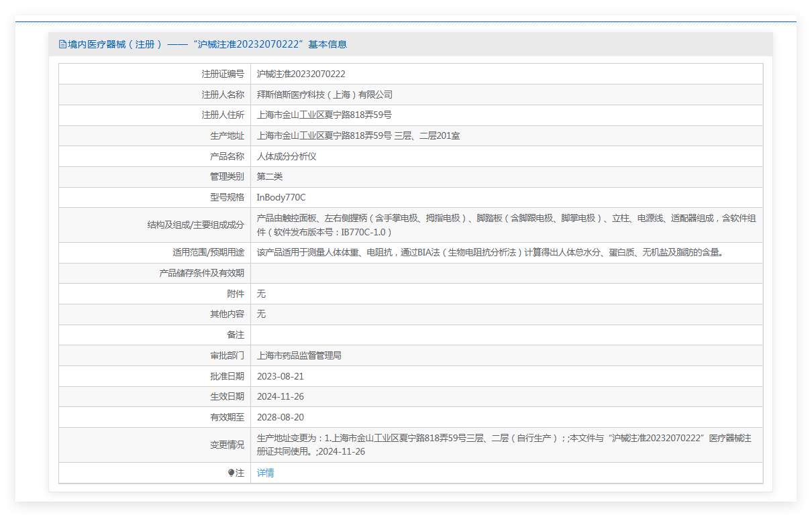Select effective date 2024-11-26 in 生效日期 row
The image size is (812, 517).
(x=281, y=396)
